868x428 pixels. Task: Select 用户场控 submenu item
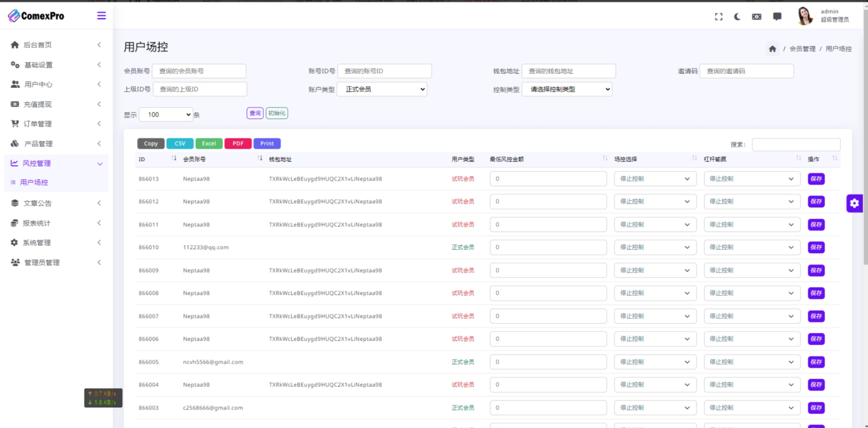pyautogui.click(x=34, y=182)
